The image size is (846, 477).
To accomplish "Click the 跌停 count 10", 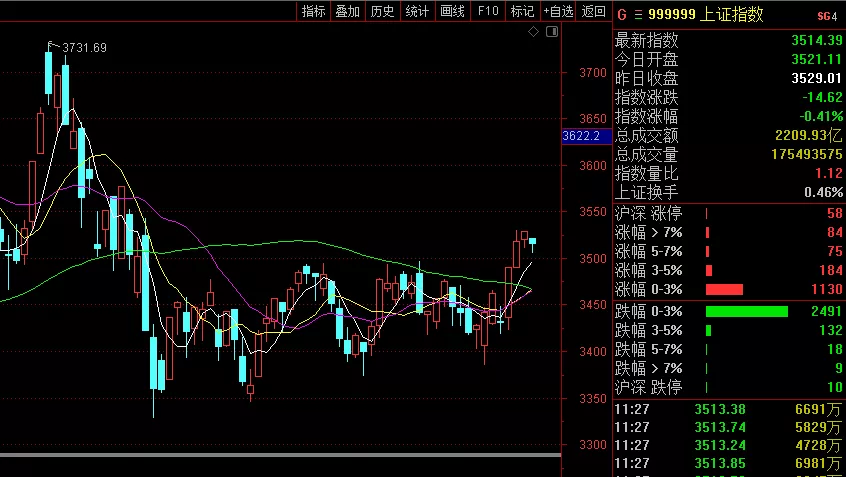I will (835, 387).
